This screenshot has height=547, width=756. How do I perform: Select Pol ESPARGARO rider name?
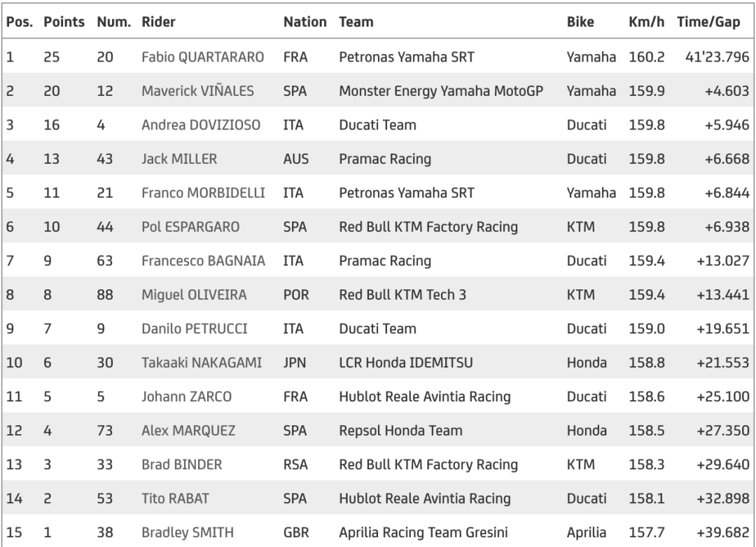coord(190,227)
